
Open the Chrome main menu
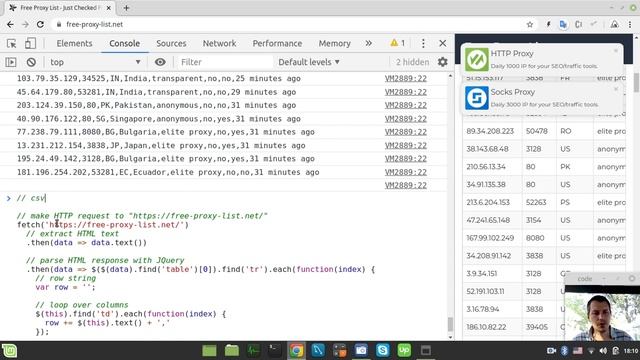630,24
